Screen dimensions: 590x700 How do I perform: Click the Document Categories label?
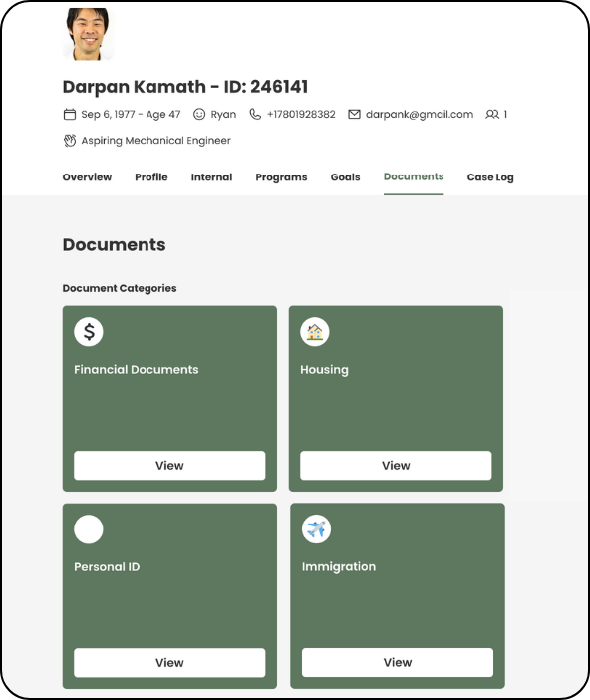tap(120, 288)
